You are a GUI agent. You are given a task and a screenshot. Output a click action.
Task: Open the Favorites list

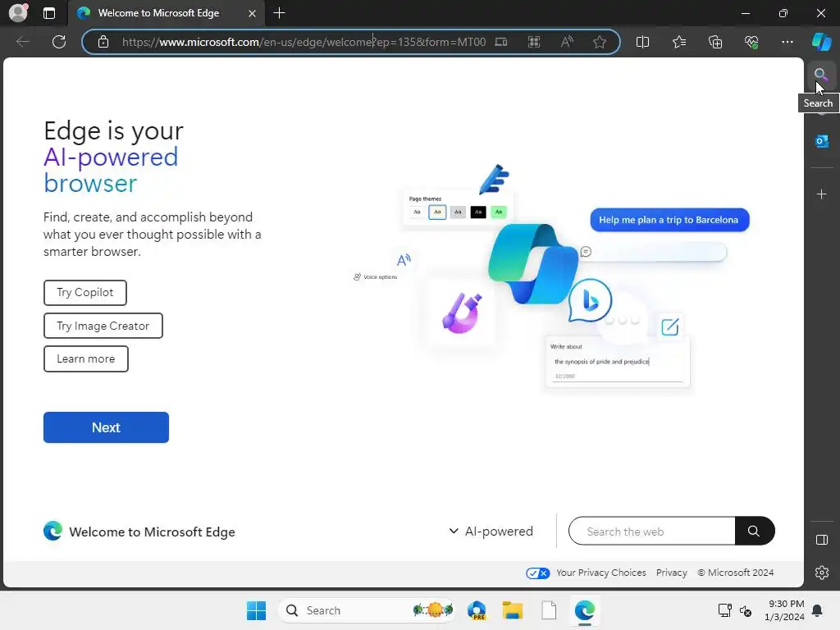coord(678,42)
